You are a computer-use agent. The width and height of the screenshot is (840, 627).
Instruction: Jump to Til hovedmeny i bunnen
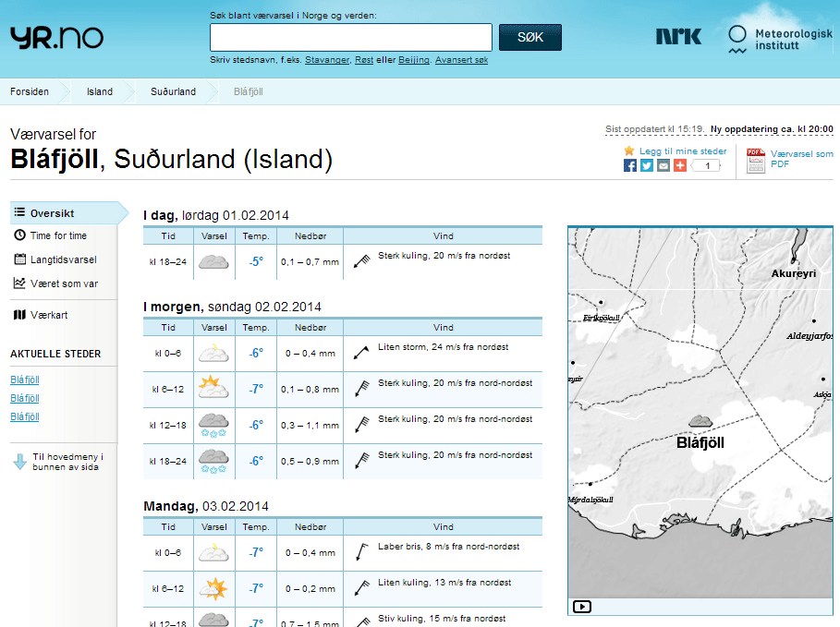coord(67,462)
